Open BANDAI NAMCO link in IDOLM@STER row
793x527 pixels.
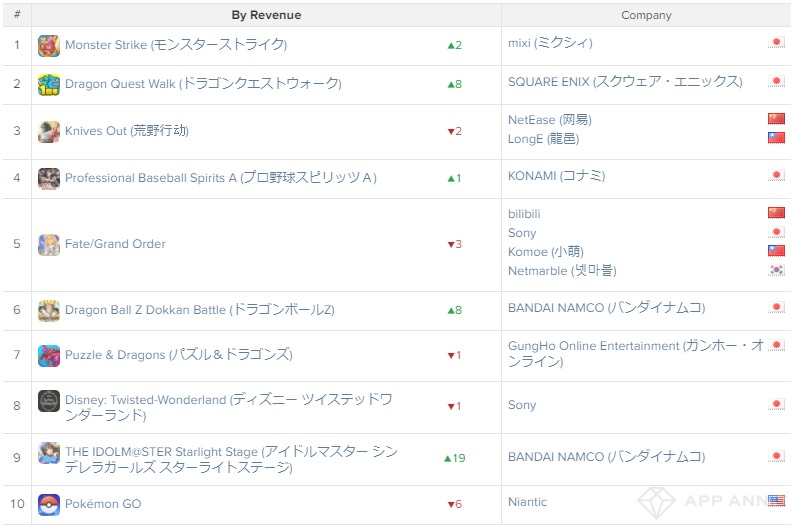(x=606, y=457)
